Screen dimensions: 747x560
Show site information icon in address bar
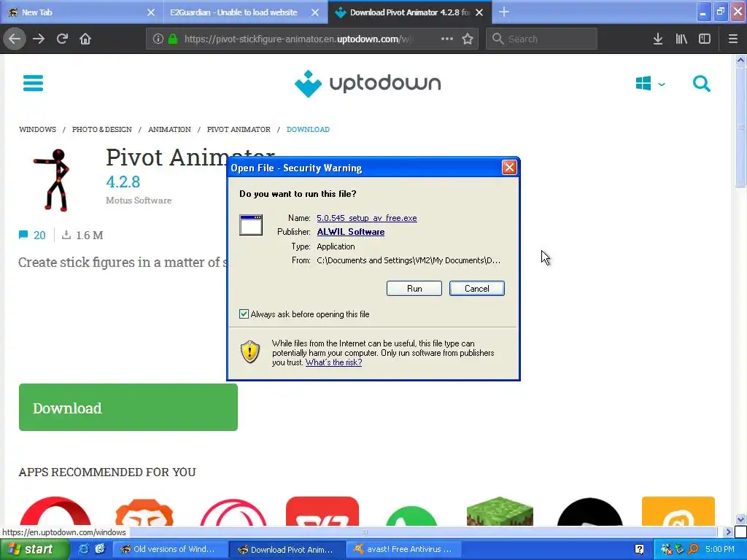158,39
